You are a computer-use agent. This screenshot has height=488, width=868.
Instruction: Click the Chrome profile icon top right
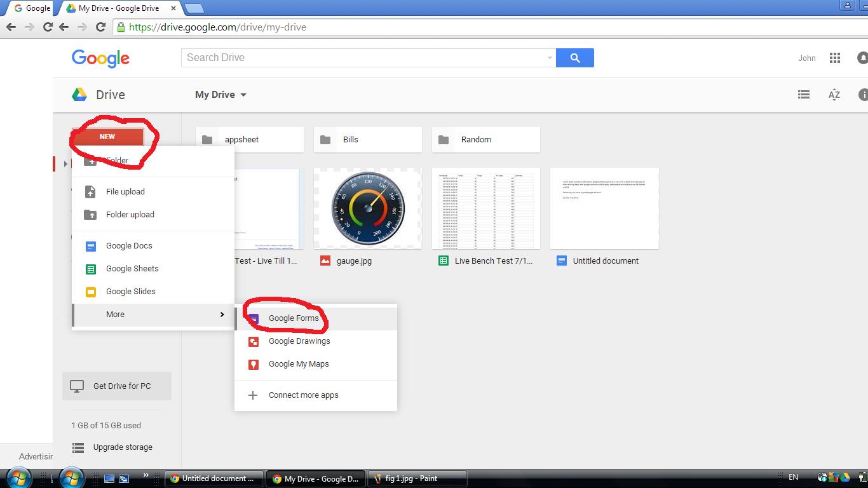[848, 6]
